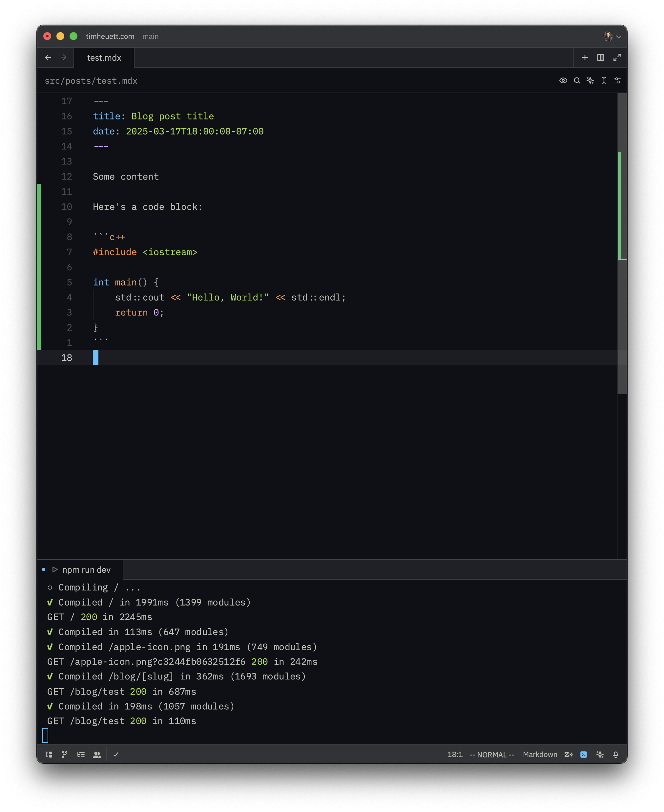Image resolution: width=664 pixels, height=812 pixels.
Task: Click the 18:1 cursor position indicator
Action: 455,755
